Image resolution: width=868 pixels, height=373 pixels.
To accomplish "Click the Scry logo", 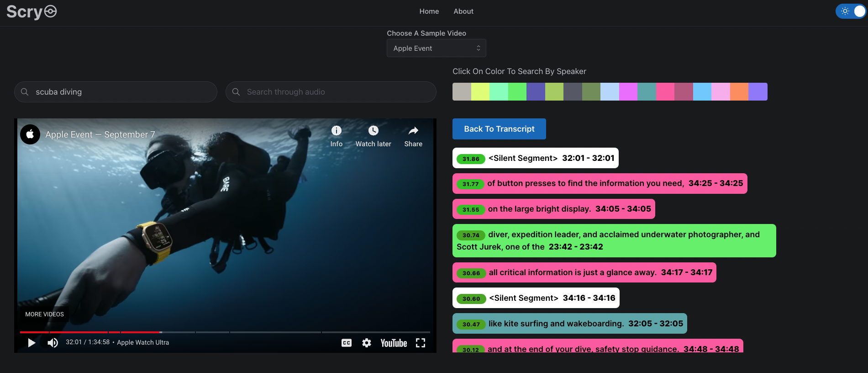I will pos(32,11).
